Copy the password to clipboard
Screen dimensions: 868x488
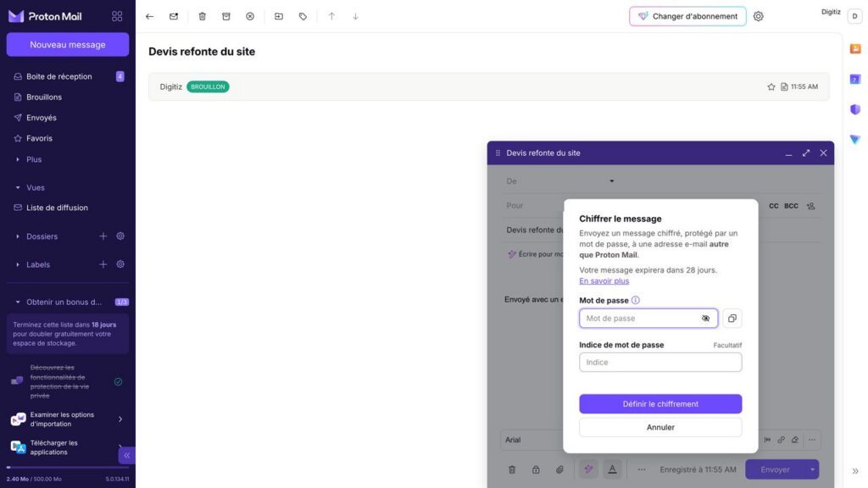coord(732,319)
